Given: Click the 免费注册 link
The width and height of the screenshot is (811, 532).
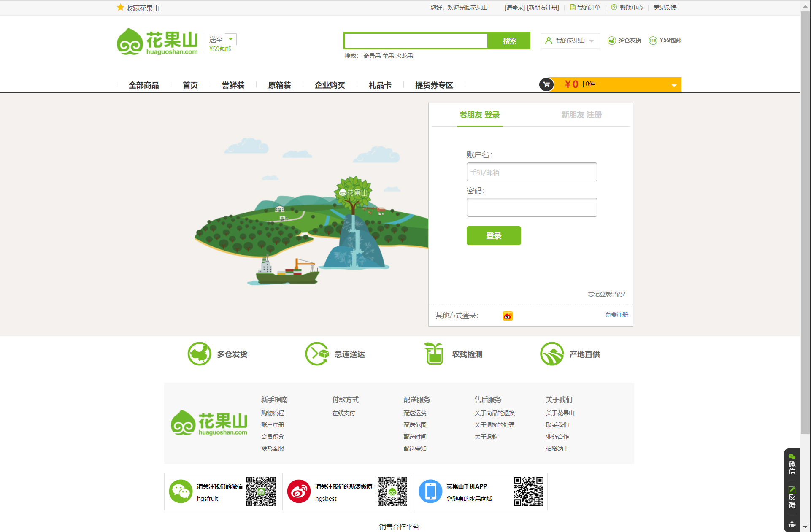Looking at the screenshot, I should 616,315.
